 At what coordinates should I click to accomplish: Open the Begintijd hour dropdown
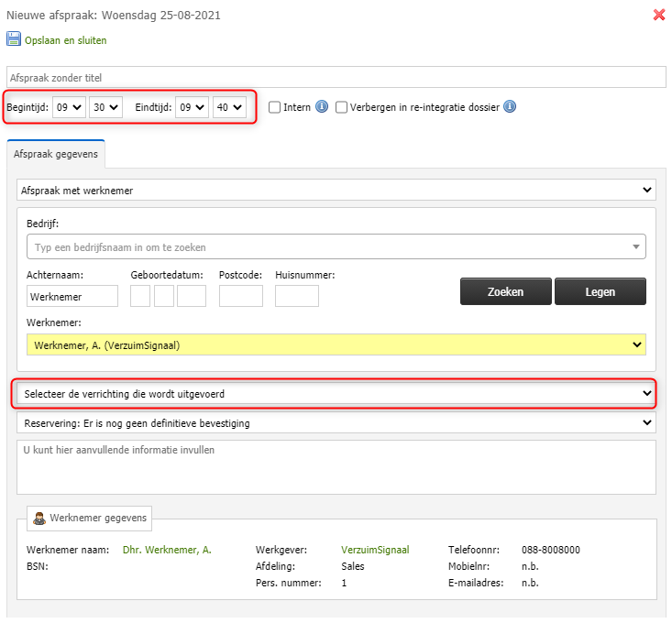[69, 107]
